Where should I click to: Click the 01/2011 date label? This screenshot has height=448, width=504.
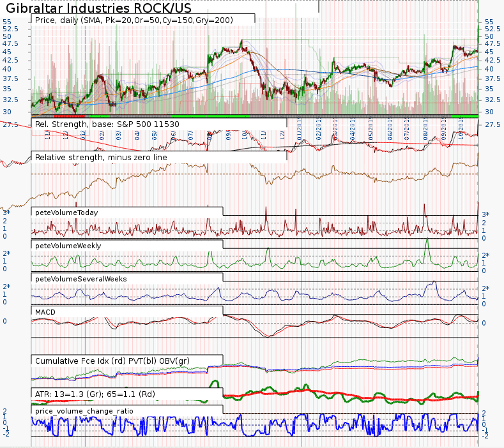299,129
